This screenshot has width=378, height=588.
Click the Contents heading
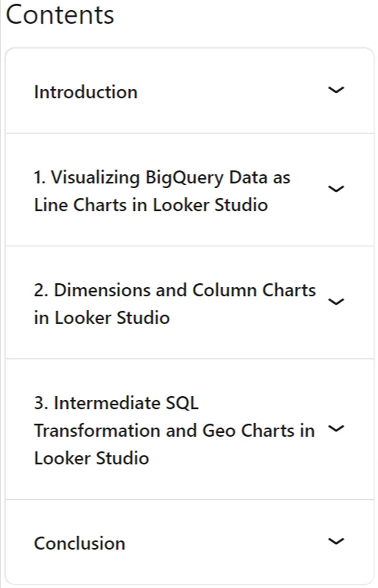(x=60, y=15)
